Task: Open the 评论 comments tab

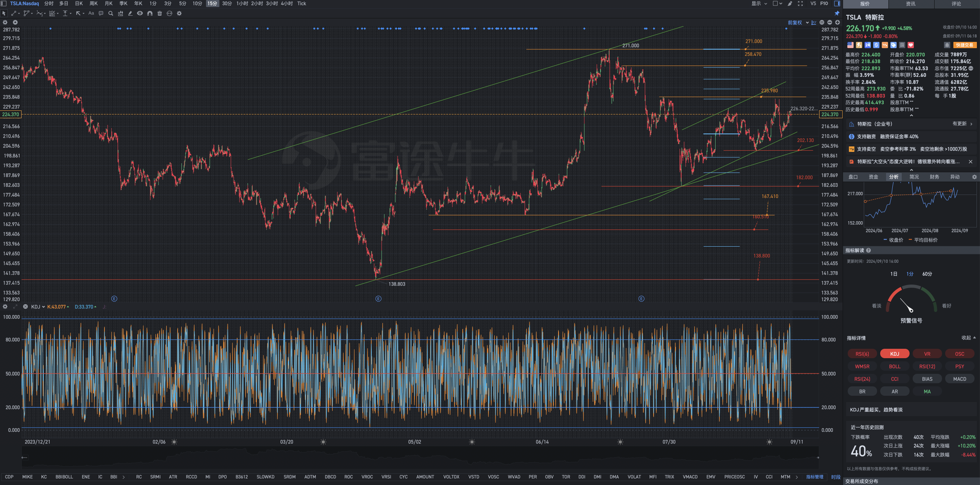Action: (957, 4)
